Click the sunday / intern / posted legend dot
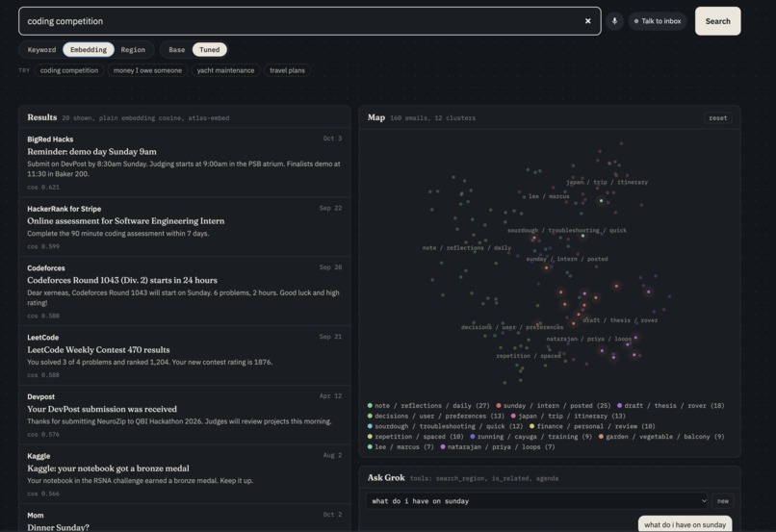The width and height of the screenshot is (776, 532). tap(499, 405)
